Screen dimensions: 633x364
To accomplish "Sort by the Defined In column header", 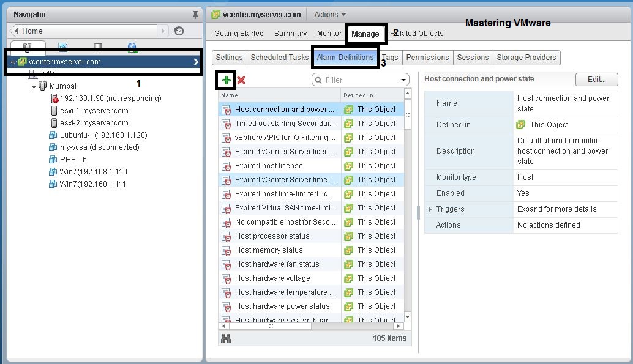I will pos(372,95).
